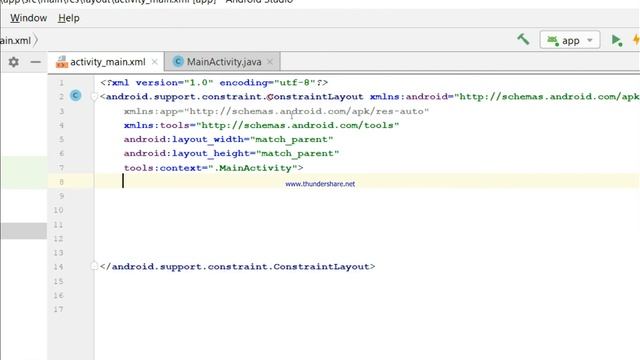
Task: Collapse the ConstraintLayout opening tag fold marker
Action: pyautogui.click(x=94, y=97)
